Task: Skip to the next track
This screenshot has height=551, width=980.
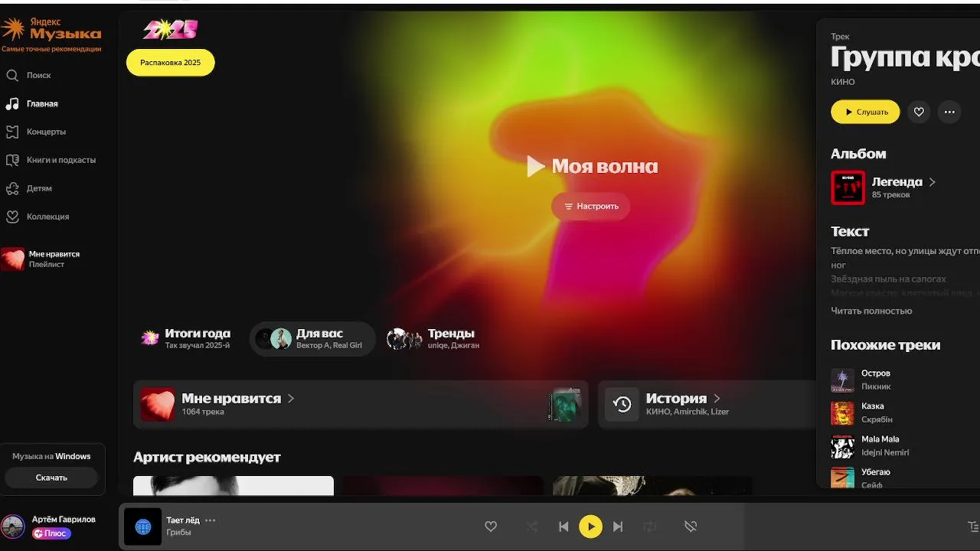Action: tap(618, 527)
